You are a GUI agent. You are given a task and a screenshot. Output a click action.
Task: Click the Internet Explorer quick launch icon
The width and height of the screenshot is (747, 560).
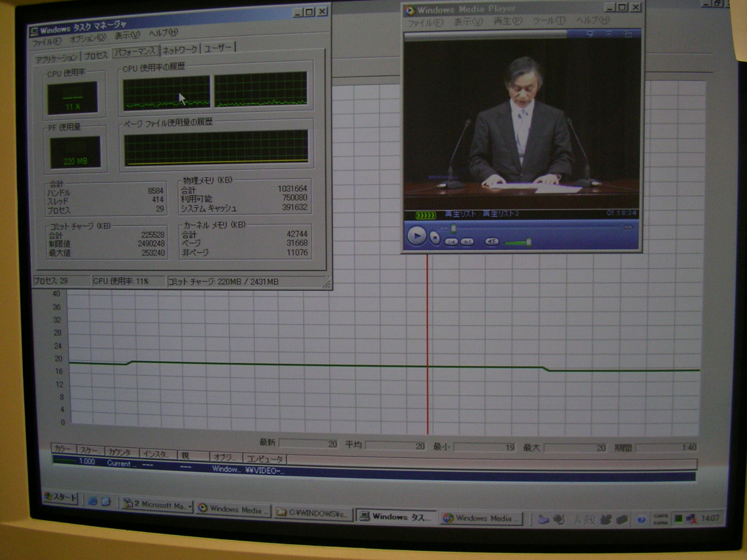coord(92,501)
